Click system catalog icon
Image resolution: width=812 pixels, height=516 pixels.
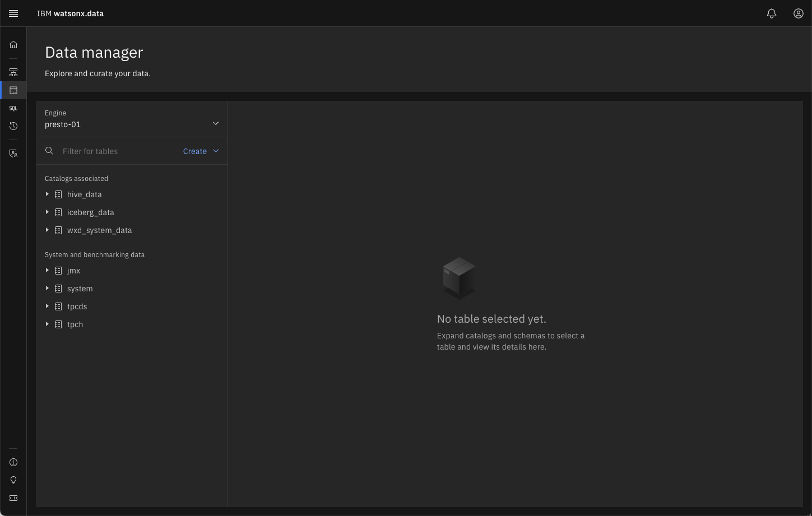pyautogui.click(x=58, y=289)
